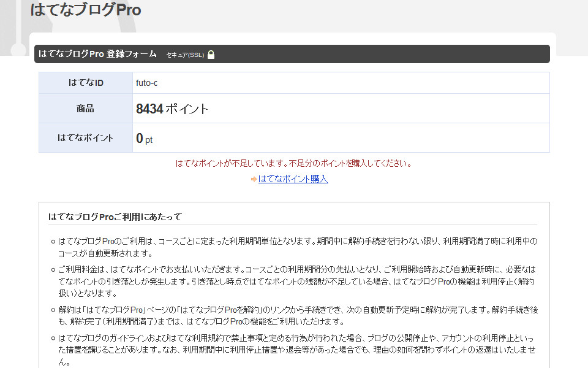Click the はてなID row label
The image size is (588, 368).
[86, 83]
